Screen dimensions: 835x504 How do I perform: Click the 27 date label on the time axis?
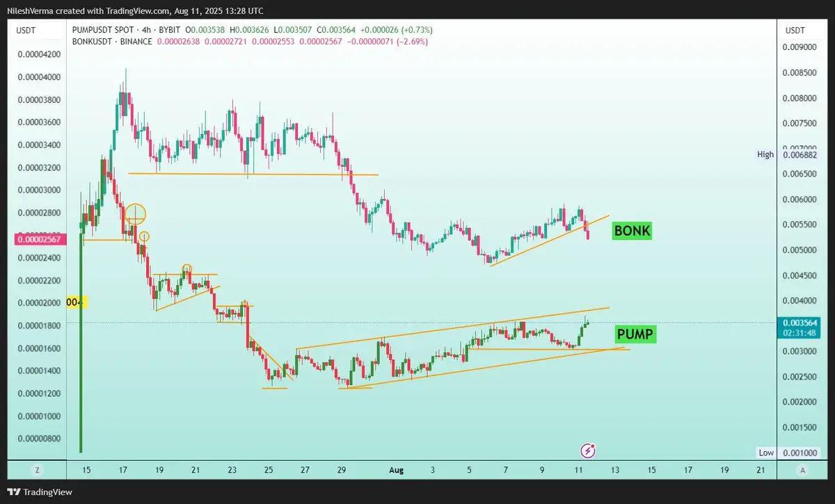click(x=305, y=470)
